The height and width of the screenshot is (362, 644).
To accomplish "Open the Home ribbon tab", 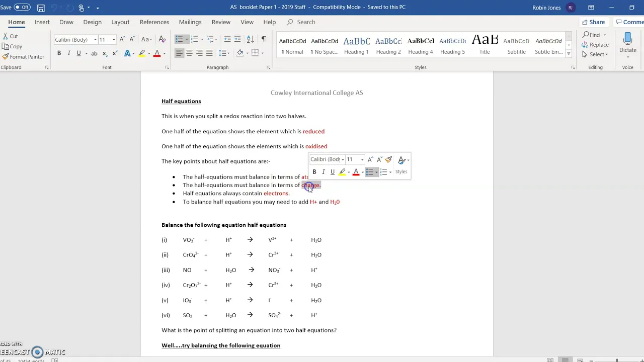I will pyautogui.click(x=17, y=22).
